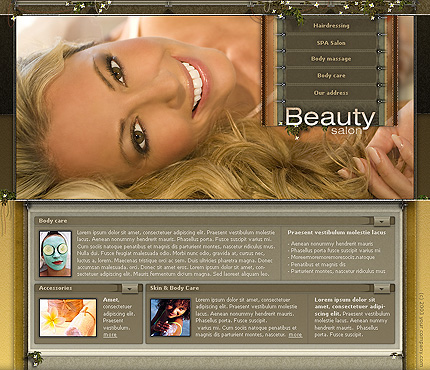This screenshot has width=430, height=370.
Task: Open the face mask cucumber thumbnail
Action: coord(55,254)
